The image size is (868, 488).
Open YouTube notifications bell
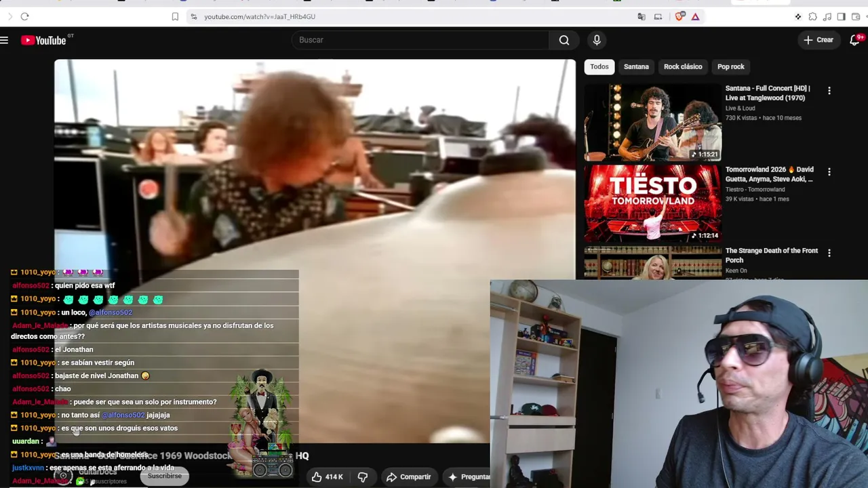[x=854, y=40]
